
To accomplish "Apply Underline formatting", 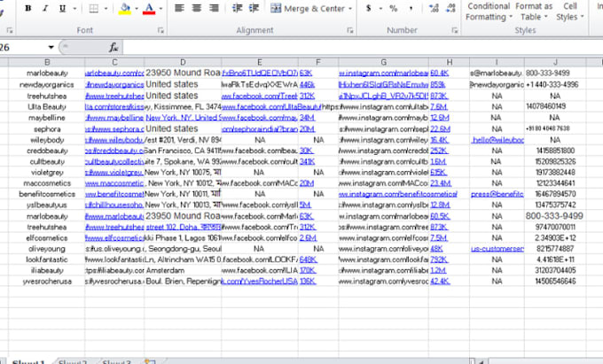I will pyautogui.click(x=62, y=8).
